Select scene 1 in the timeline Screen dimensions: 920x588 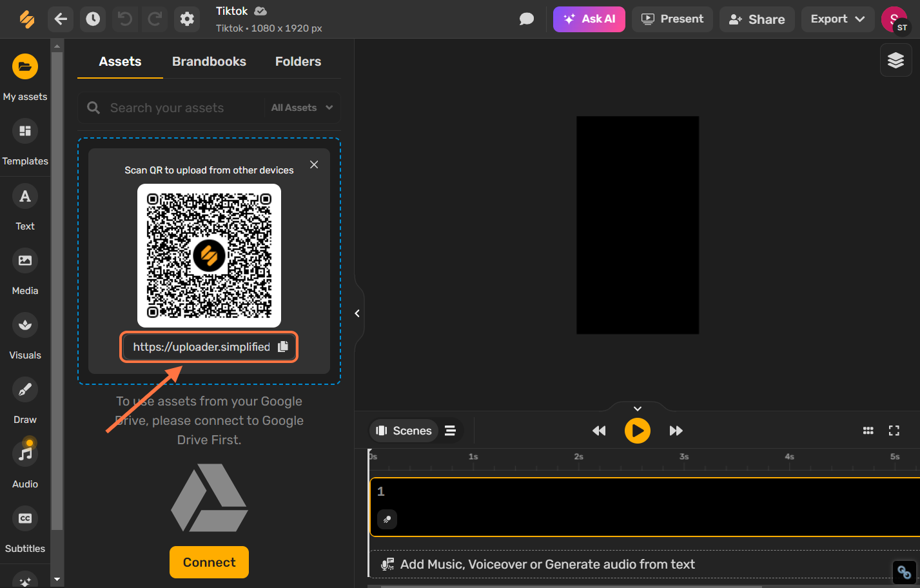point(645,507)
